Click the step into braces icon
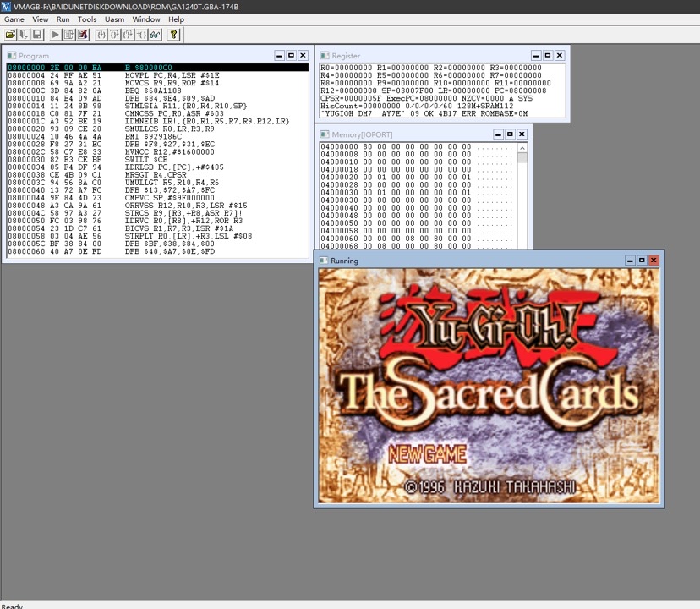 pos(101,35)
